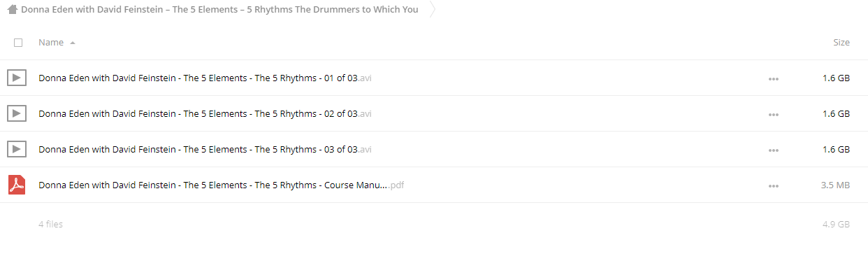Click the red PDF icon for Course Manual
Viewport: 868px width, 268px height.
17,185
